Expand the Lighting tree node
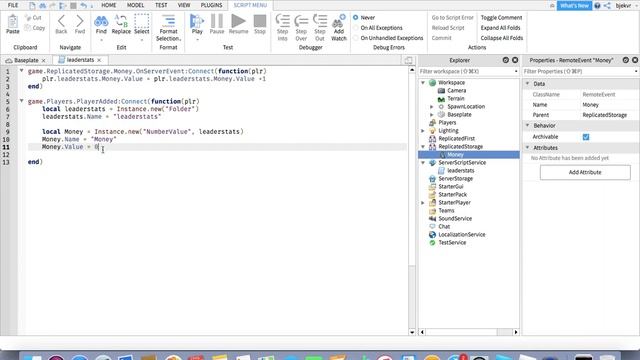The height and width of the screenshot is (360, 640). pyautogui.click(x=423, y=131)
